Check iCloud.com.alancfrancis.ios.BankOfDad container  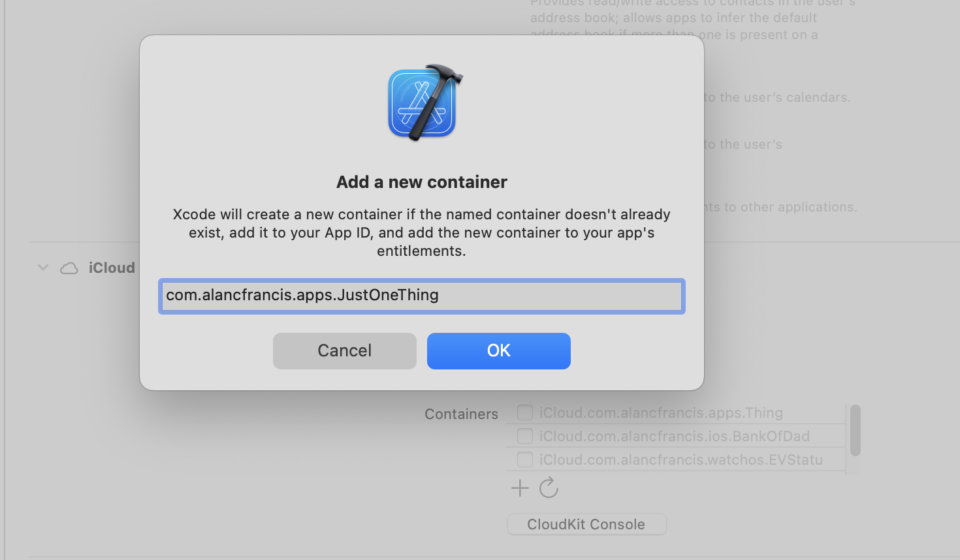click(525, 436)
